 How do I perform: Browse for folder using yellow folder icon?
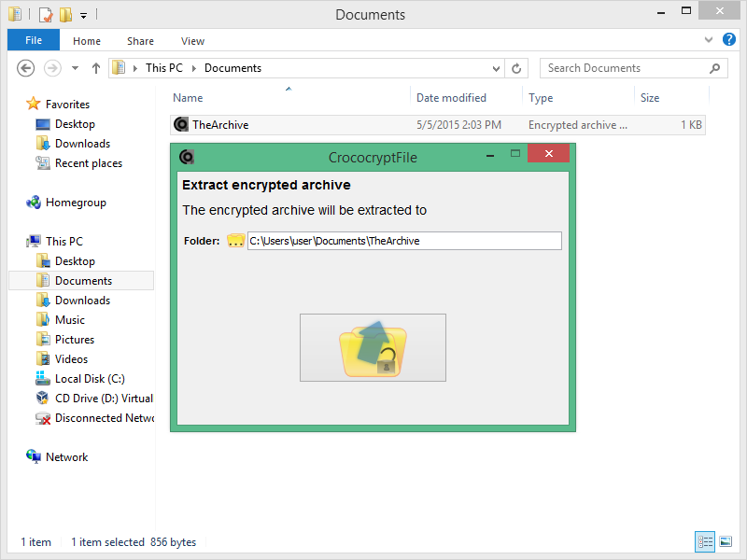[235, 241]
